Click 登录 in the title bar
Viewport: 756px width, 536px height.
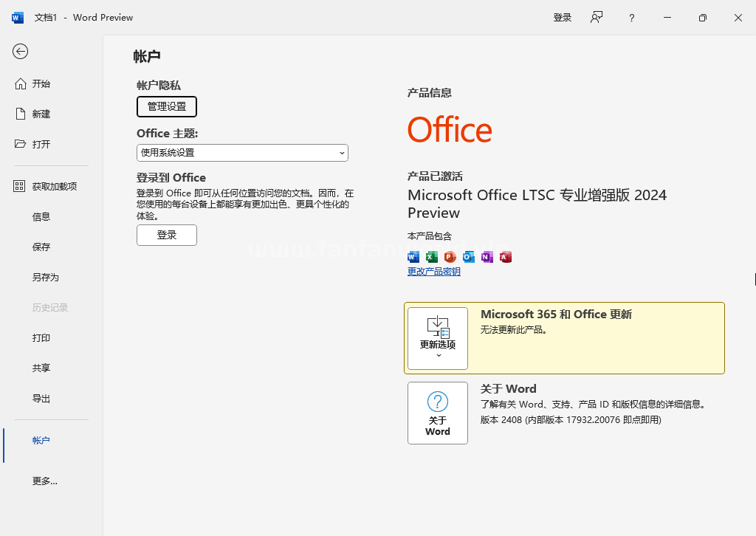[x=563, y=18]
